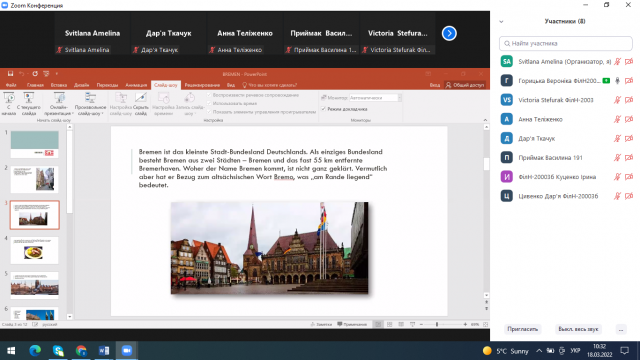Unmute Victoria Stefurak microphone icon
This screenshot has width=640, height=360.
click(618, 100)
